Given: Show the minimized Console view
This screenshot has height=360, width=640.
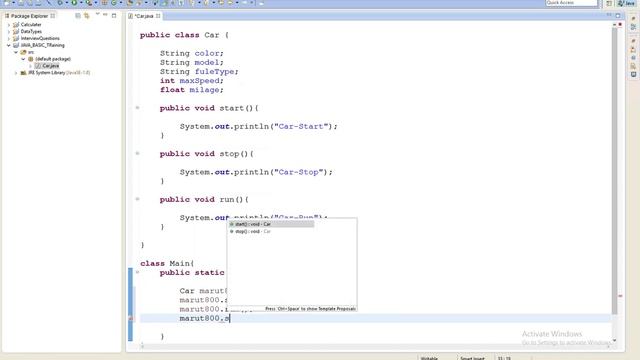Looking at the screenshot, I should pyautogui.click(x=633, y=75).
